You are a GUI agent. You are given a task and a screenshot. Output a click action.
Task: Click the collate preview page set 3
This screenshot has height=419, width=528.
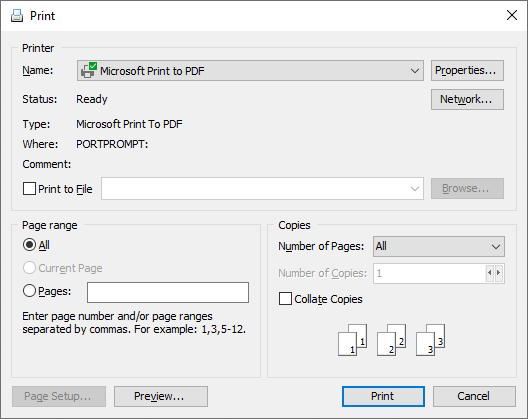(x=431, y=340)
